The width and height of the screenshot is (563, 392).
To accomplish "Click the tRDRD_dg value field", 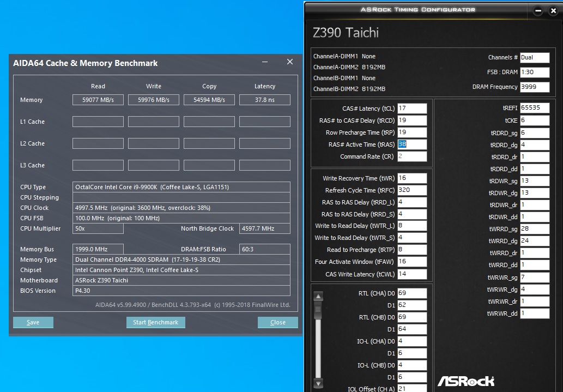I will click(535, 145).
